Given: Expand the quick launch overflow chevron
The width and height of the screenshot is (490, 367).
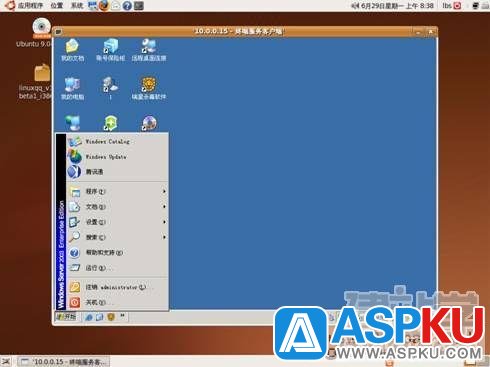Looking at the screenshot, I should coord(122,315).
